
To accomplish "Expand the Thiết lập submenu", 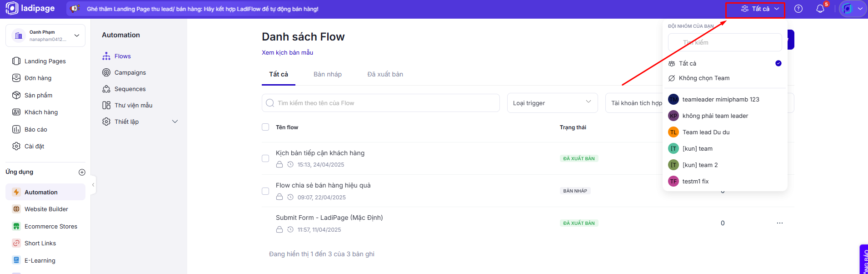I will coord(175,122).
